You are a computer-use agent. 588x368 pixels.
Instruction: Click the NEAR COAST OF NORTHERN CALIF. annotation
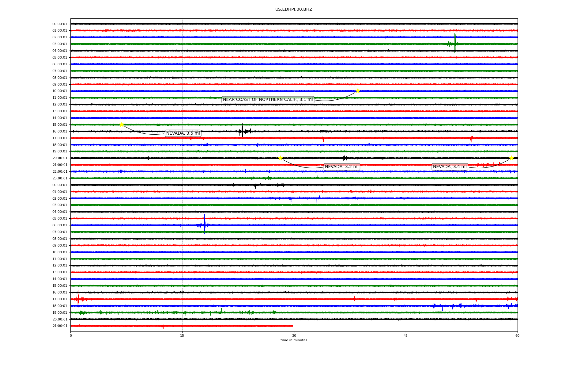coord(268,100)
